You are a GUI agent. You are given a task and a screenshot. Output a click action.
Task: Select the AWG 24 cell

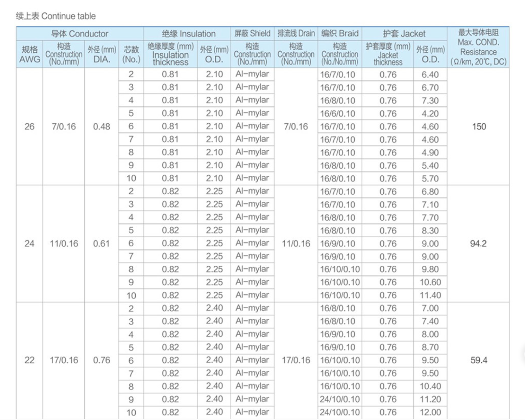pyautogui.click(x=30, y=244)
